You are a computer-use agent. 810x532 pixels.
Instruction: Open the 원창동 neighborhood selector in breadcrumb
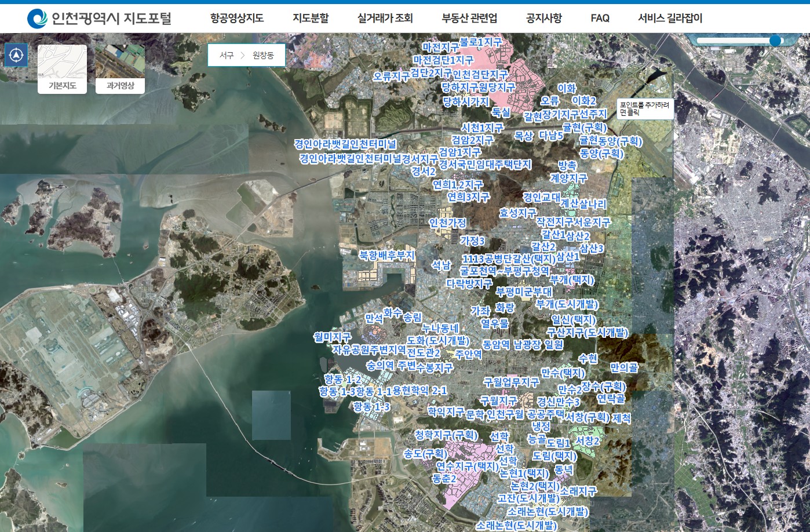click(262, 55)
